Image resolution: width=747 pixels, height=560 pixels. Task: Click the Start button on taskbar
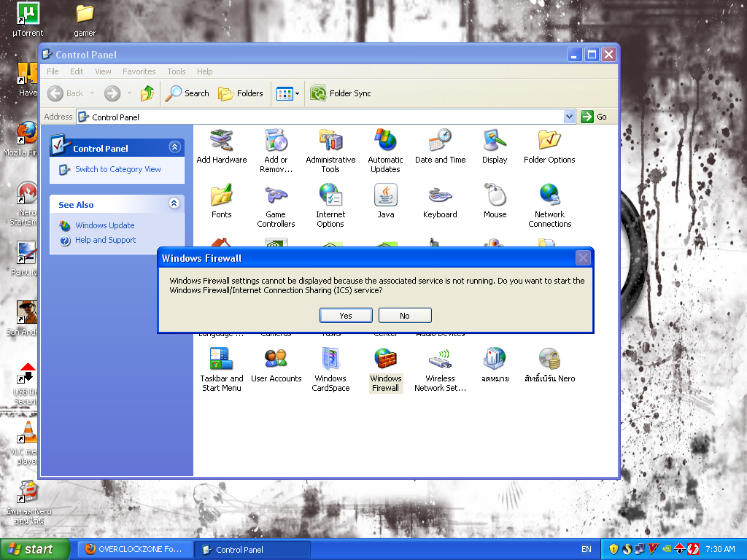[x=34, y=549]
